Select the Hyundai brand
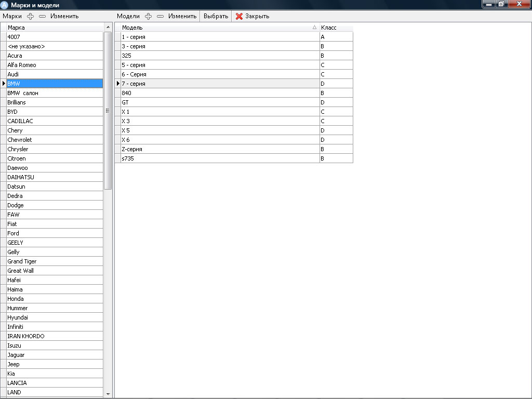This screenshot has height=399, width=532. [55, 317]
